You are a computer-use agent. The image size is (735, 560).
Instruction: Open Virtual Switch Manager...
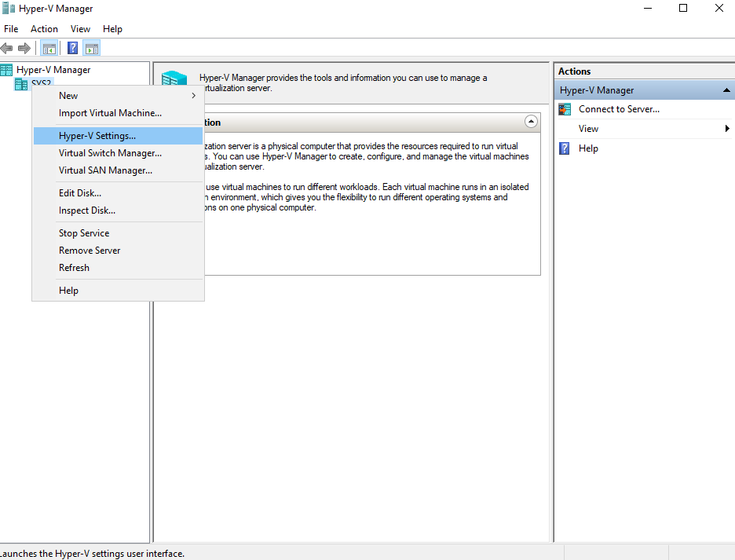(x=118, y=153)
